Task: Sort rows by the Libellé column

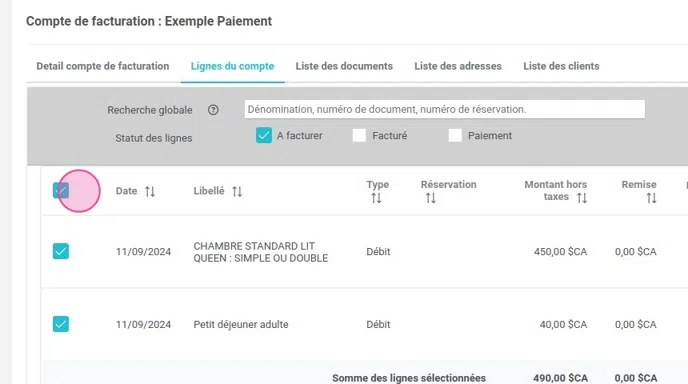Action: click(237, 191)
